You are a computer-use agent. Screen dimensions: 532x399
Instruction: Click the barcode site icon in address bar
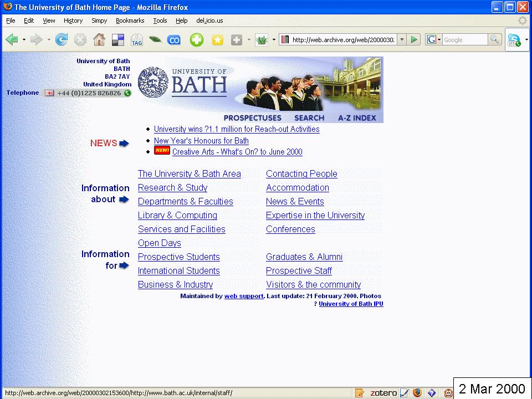click(x=285, y=40)
